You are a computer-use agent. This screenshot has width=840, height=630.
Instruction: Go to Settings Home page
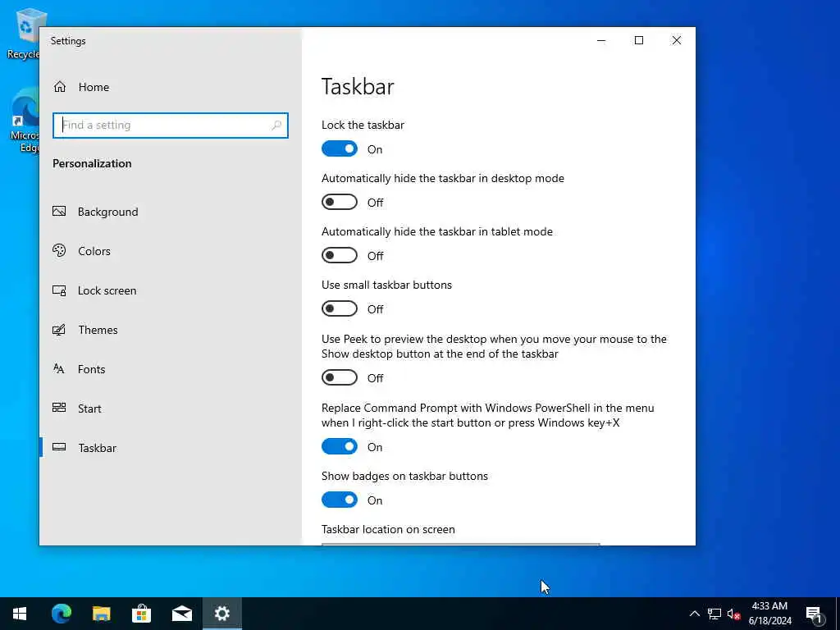(81, 87)
